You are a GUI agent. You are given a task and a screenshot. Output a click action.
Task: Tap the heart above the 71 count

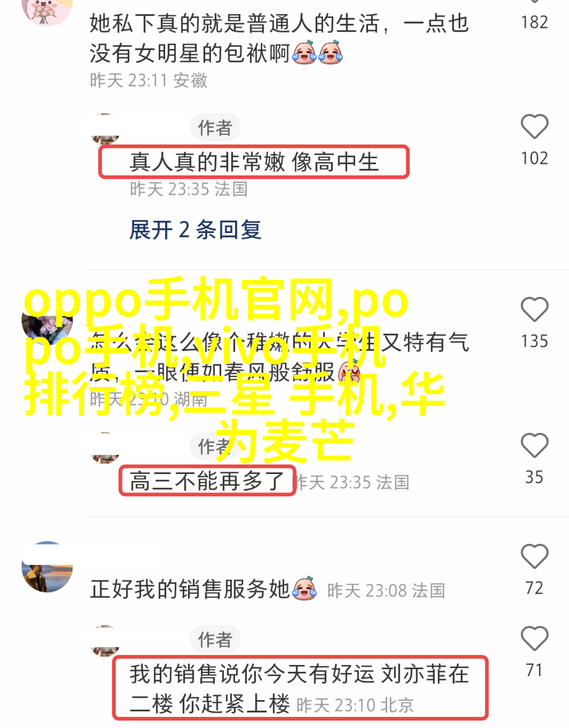[x=534, y=638]
